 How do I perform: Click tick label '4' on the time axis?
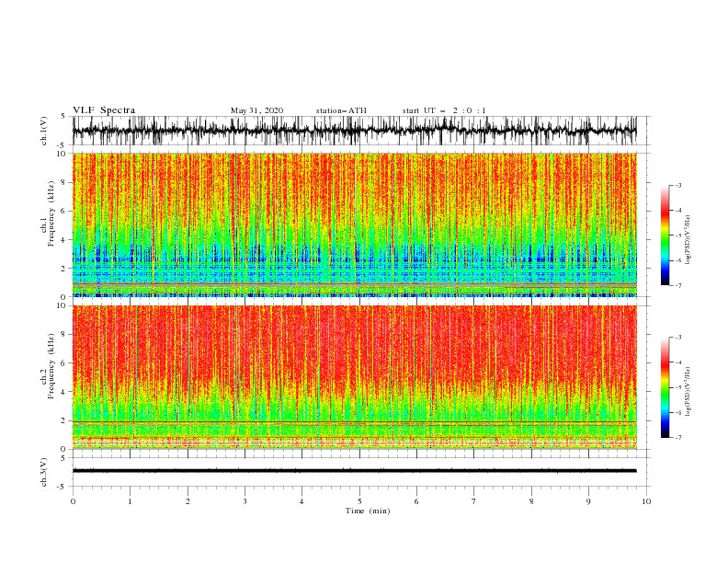pyautogui.click(x=301, y=501)
